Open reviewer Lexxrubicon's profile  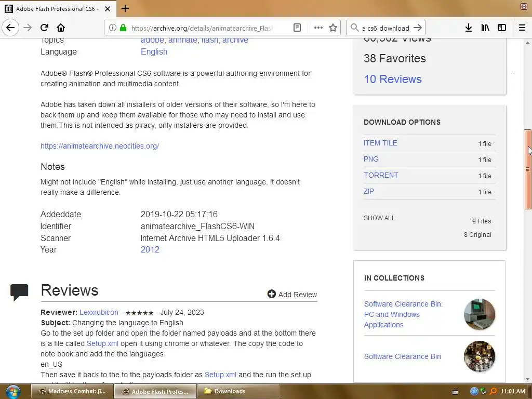pos(99,312)
